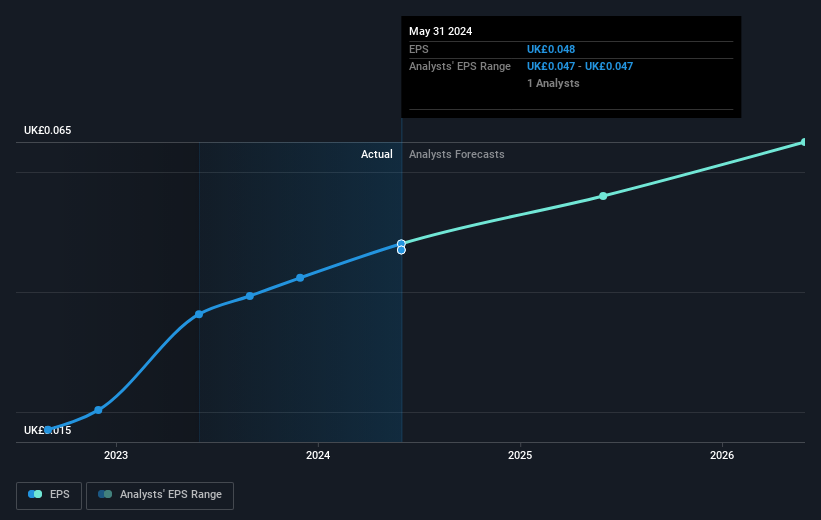Click the 'Actual' region label
The width and height of the screenshot is (821, 520).
[x=376, y=154]
